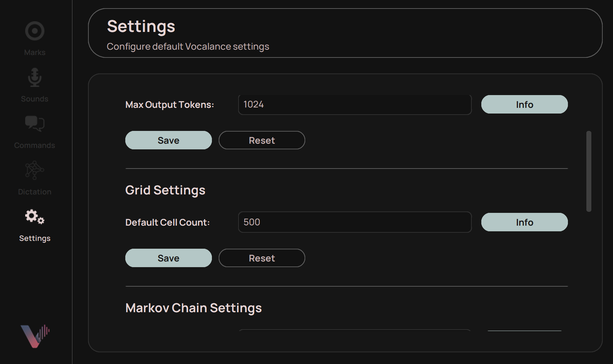
Task: Click the Default Cell Count input field
Action: point(355,222)
